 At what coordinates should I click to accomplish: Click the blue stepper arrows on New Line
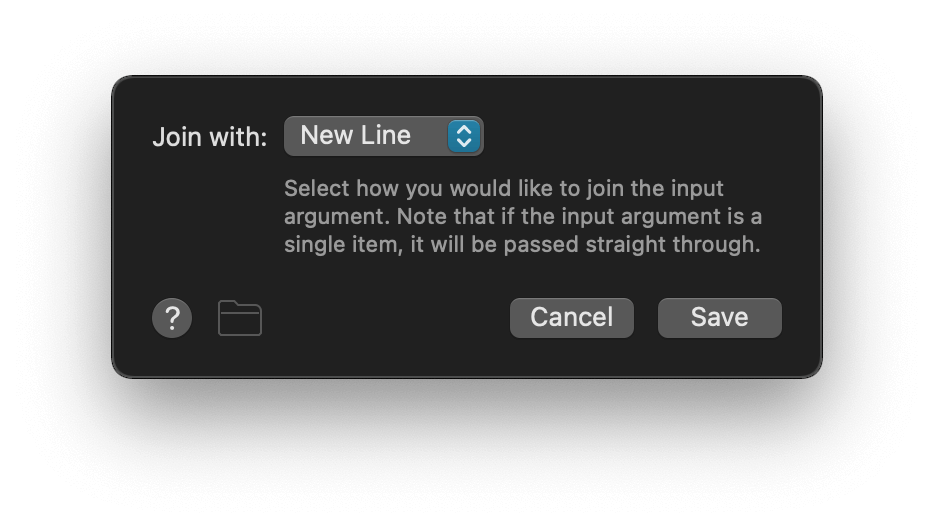pos(464,136)
